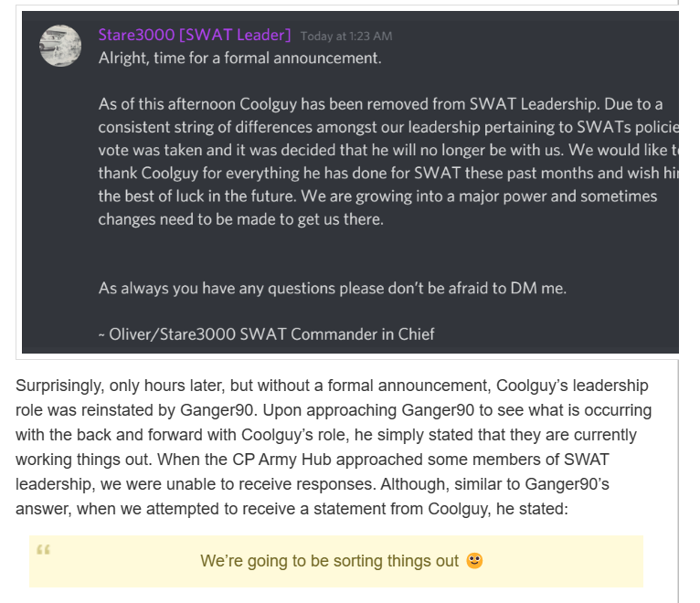Open the Stare3000 [SWAT Leader] username

pyautogui.click(x=195, y=35)
